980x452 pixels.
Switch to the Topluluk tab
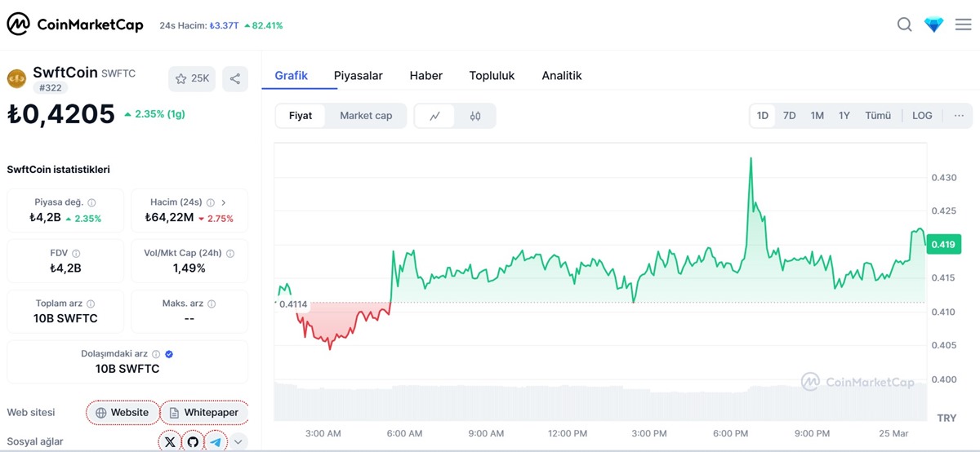click(492, 76)
